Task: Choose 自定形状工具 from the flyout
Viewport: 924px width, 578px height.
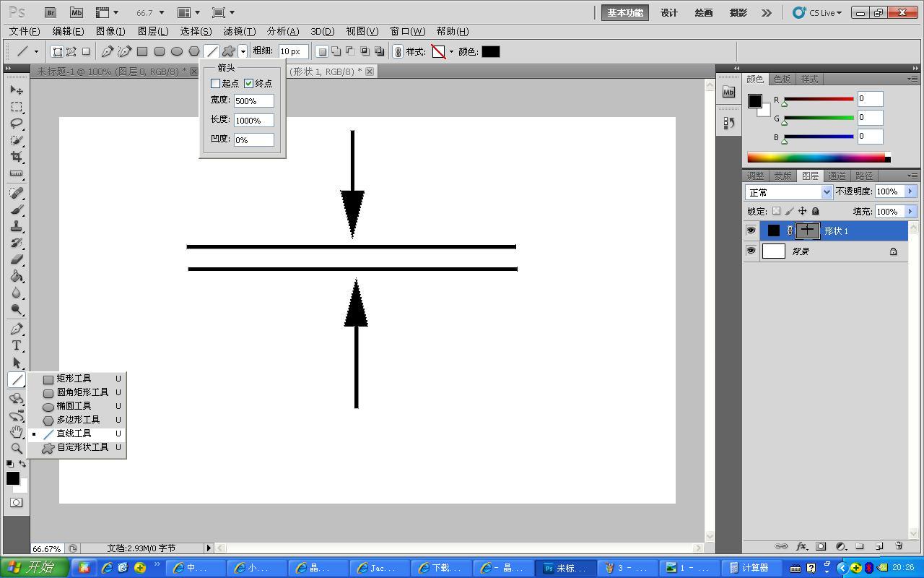Action: (x=77, y=447)
